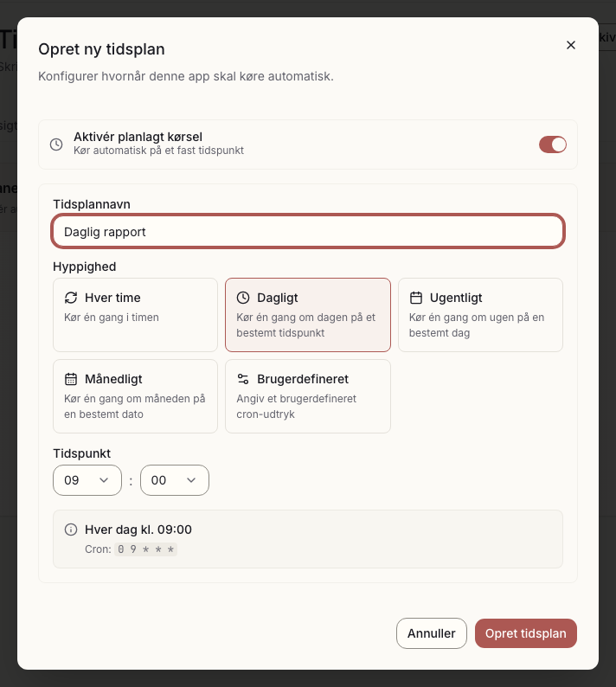616x687 pixels.
Task: Click the sliders icon on Brugerdefineret card
Action: [x=243, y=379]
